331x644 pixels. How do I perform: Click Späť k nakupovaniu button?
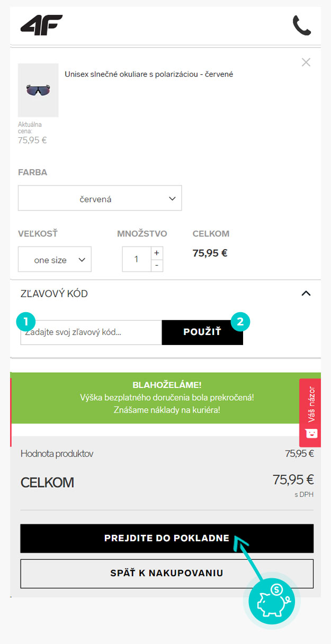click(x=167, y=574)
